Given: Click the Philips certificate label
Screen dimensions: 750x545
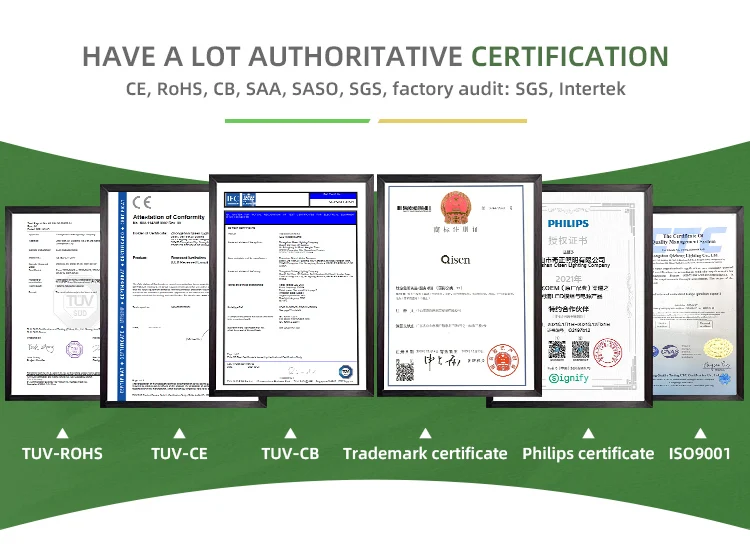Looking at the screenshot, I should tap(588, 453).
